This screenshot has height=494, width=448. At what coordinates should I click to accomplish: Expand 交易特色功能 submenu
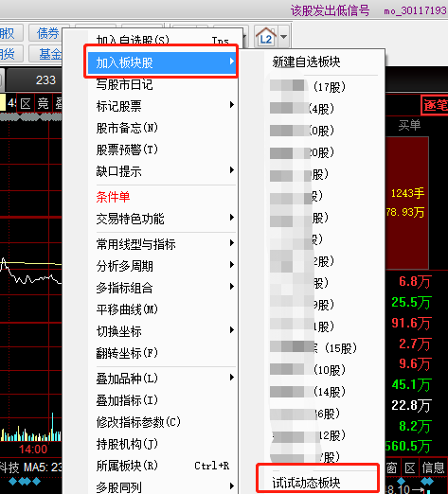coord(162,219)
